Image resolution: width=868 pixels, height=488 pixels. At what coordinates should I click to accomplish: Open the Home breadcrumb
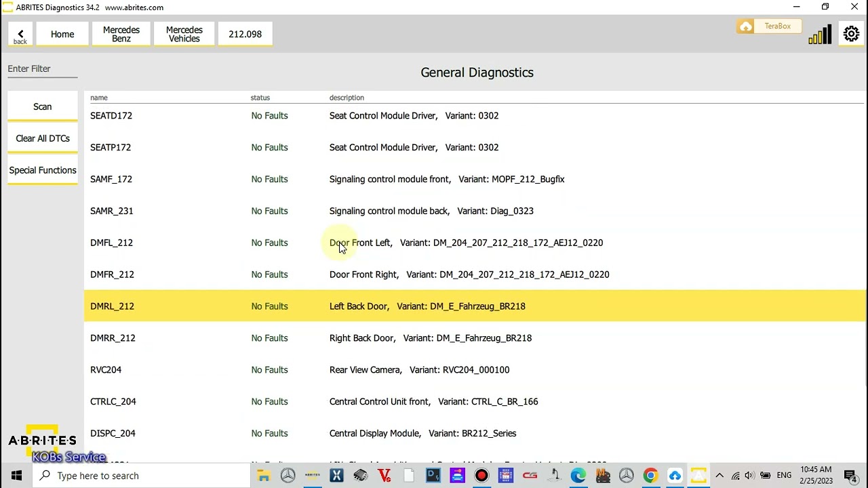tap(62, 35)
